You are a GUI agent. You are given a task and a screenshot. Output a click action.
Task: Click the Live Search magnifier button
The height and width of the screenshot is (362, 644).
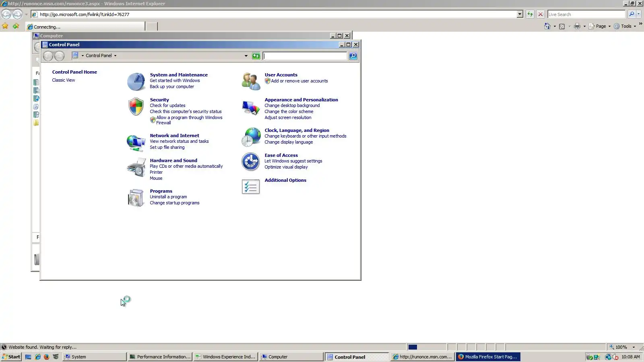[632, 14]
